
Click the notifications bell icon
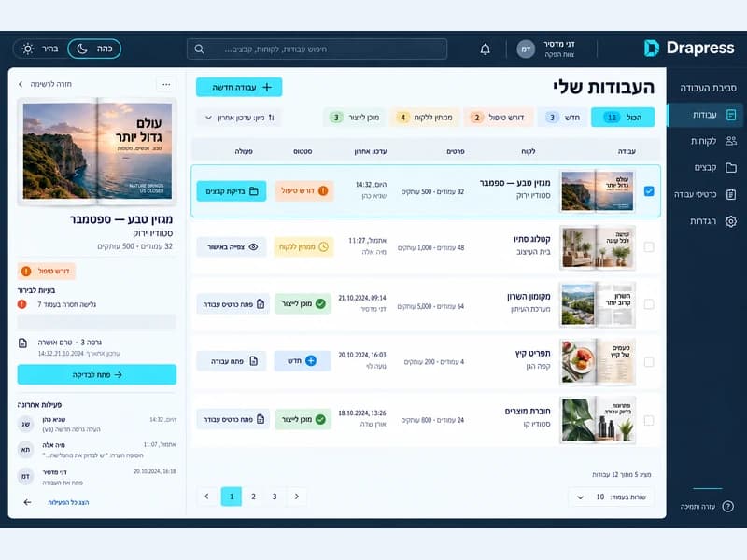pos(485,49)
